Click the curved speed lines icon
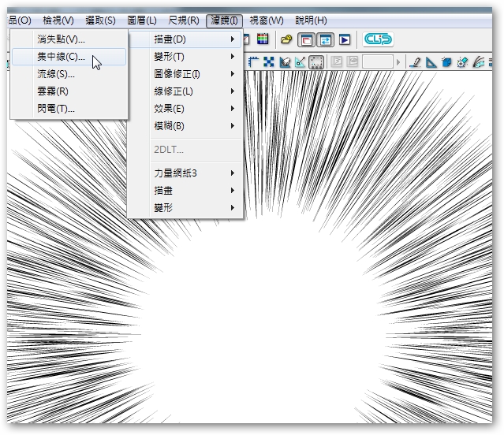This screenshot has width=504, height=435. coord(478,62)
